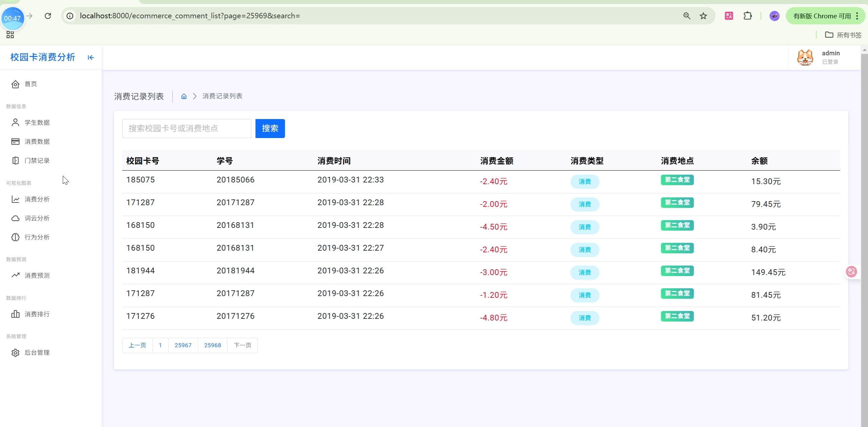Click the breadcrumb home icon
The width and height of the screenshot is (868, 427).
pos(184,96)
